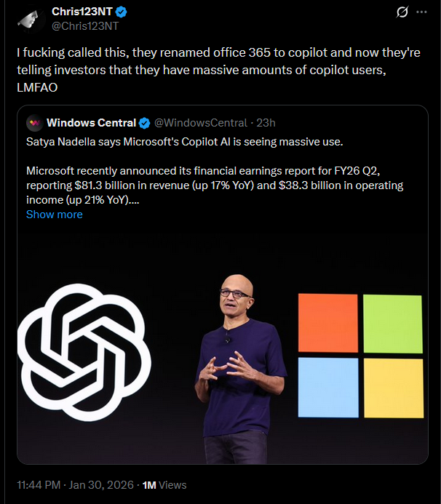Click the verified badge next to Chris123NT

click(122, 12)
